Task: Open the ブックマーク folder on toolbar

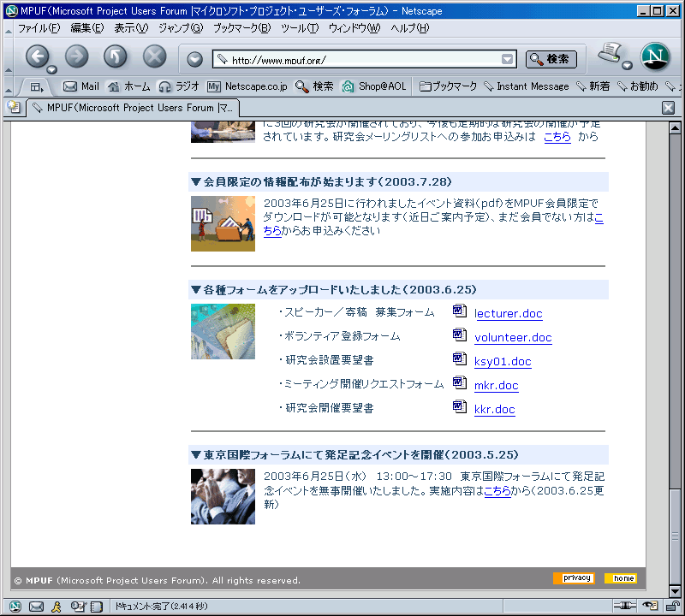Action: pos(448,86)
